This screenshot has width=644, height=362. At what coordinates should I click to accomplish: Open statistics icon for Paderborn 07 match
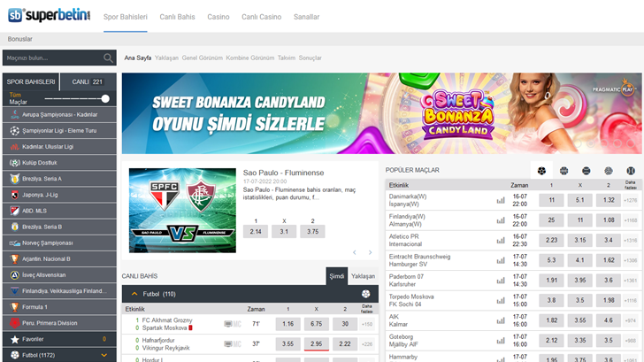501,281
